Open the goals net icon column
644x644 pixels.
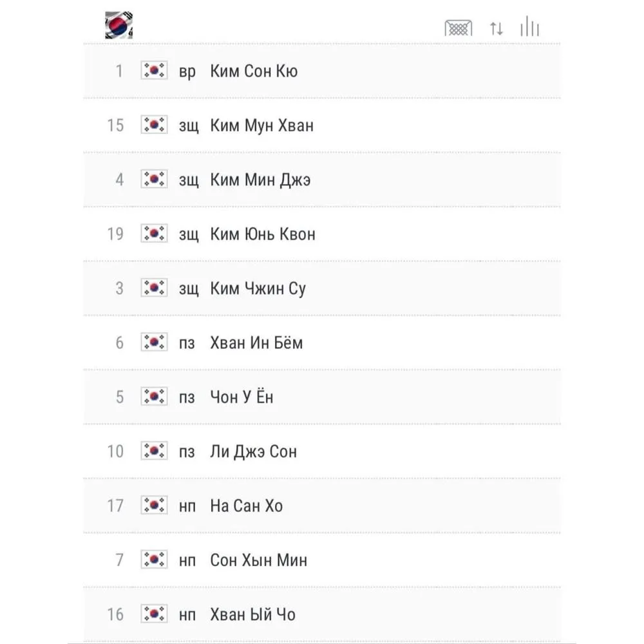[459, 28]
